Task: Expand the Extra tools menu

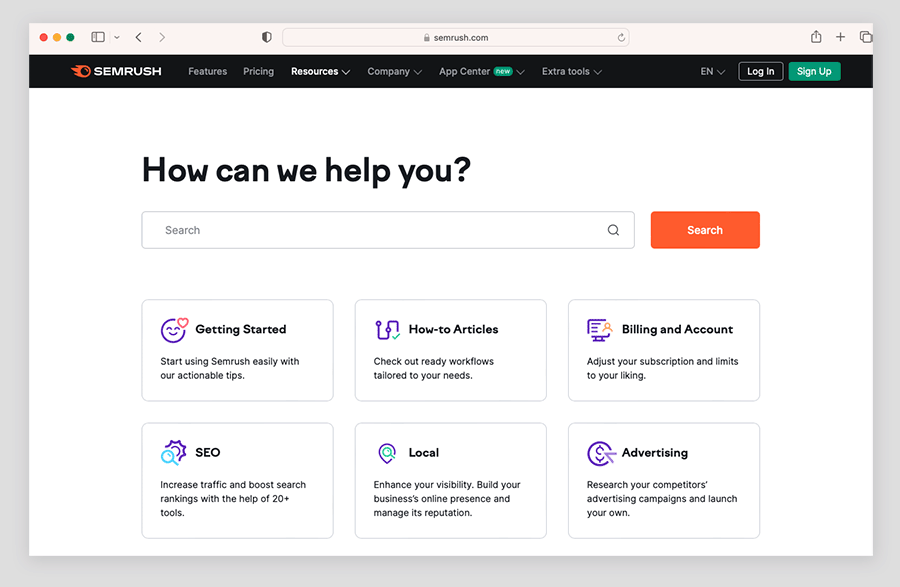Action: [572, 72]
